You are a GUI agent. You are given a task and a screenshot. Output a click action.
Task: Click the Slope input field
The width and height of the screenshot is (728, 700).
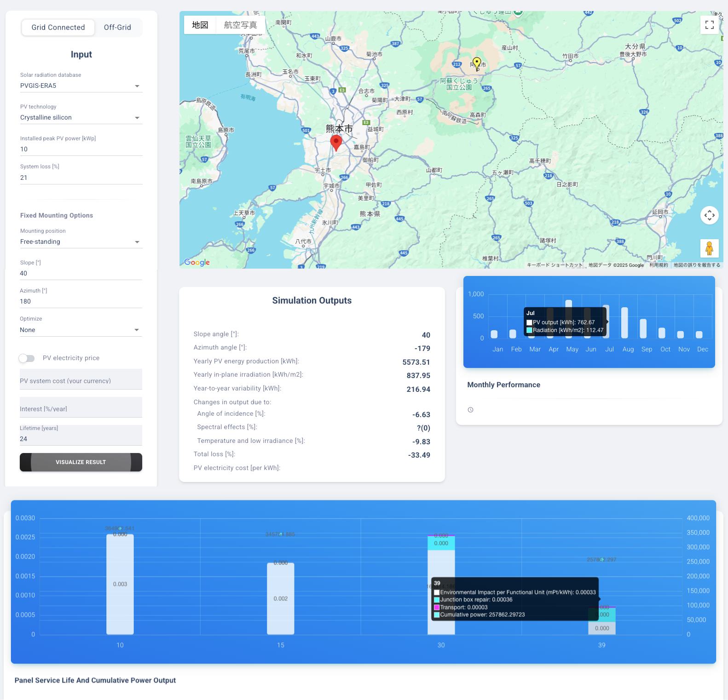click(81, 274)
